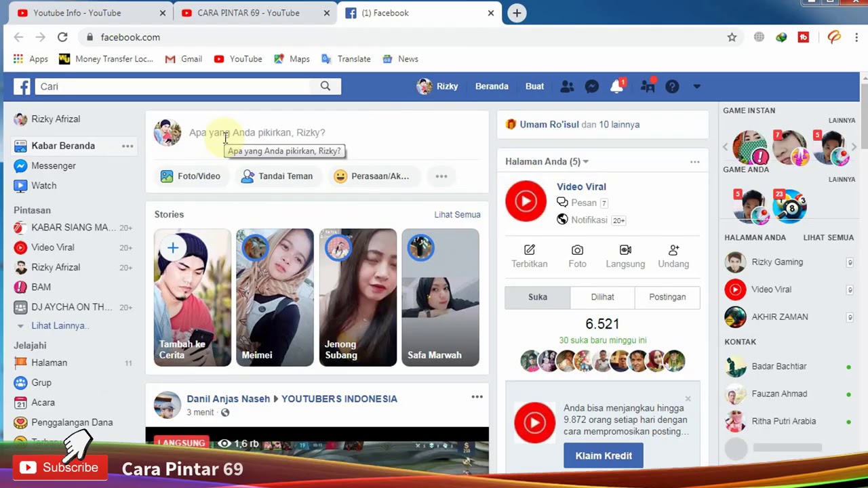
Task: Click Lihat Semua for Stories
Action: (x=457, y=214)
